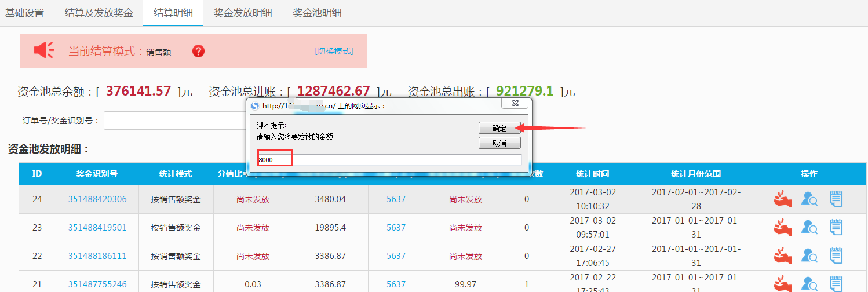
Task: Click the timestamp 2017-02-27 17:06:45
Action: click(592, 256)
